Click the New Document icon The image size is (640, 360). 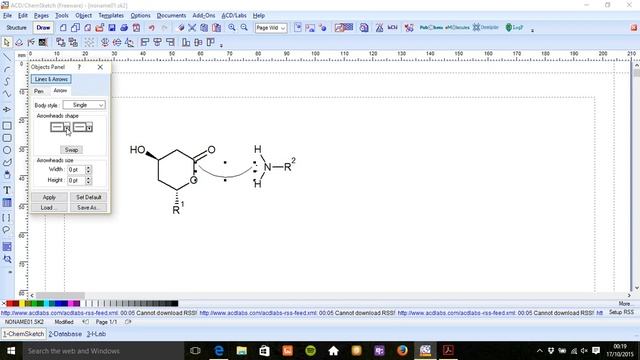click(63, 28)
